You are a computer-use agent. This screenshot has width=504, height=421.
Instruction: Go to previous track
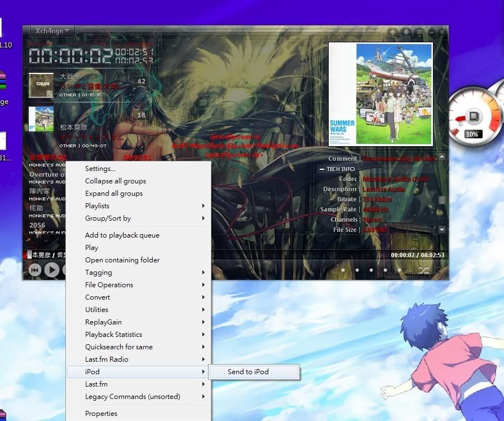[35, 270]
